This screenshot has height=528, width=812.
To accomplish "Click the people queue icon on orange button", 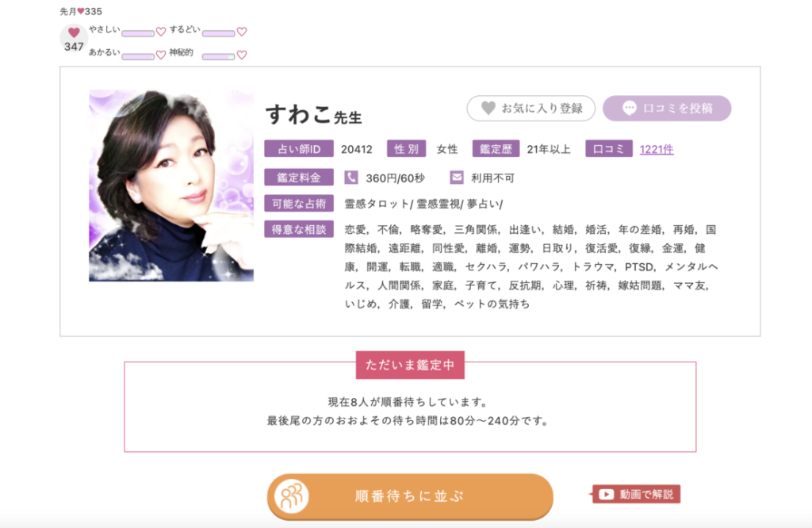I will click(292, 496).
